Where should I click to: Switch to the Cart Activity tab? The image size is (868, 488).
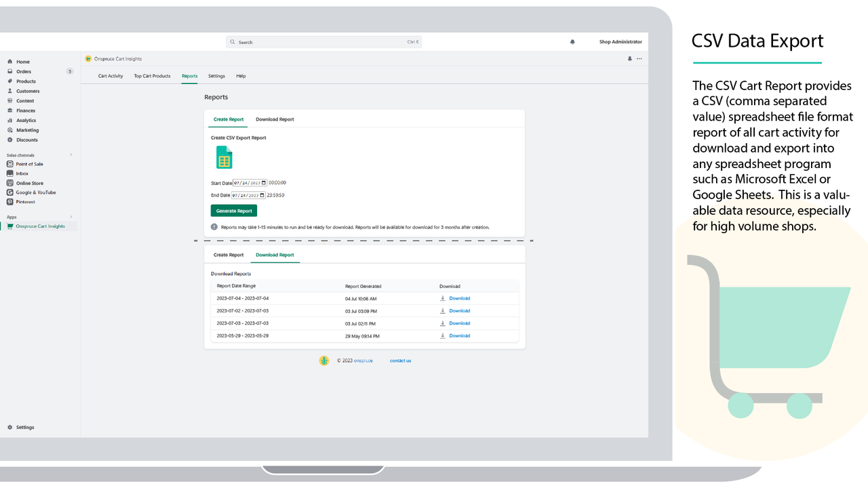click(111, 76)
